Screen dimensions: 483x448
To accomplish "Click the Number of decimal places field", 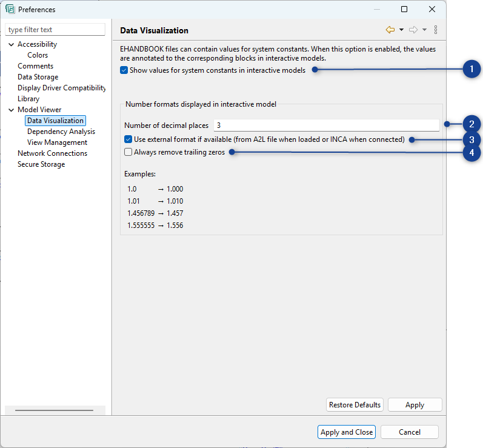I will tap(327, 125).
